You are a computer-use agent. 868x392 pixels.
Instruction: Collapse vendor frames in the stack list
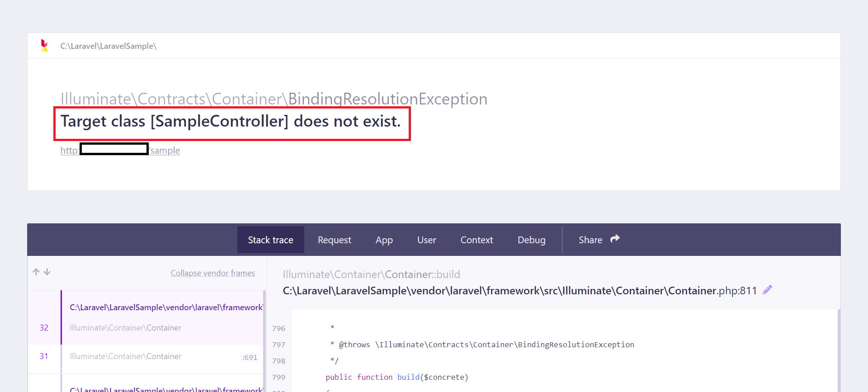click(212, 273)
